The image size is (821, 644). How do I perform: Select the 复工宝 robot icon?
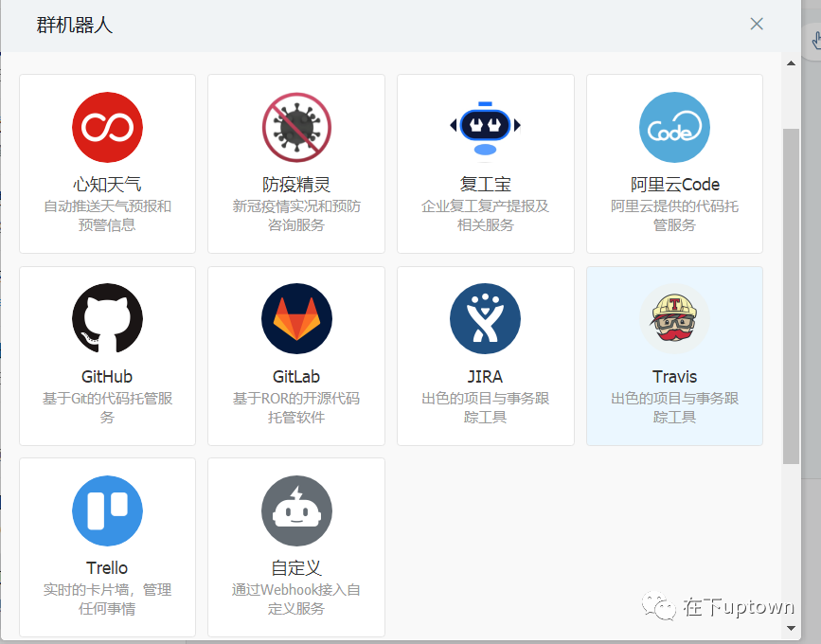click(486, 127)
